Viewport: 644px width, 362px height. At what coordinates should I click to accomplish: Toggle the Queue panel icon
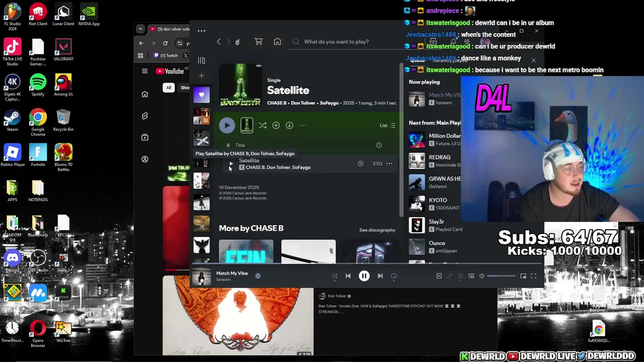[460, 276]
